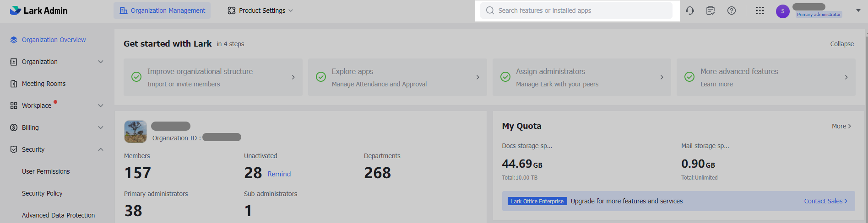Click the Lark Office Enterprise badge

(x=537, y=201)
